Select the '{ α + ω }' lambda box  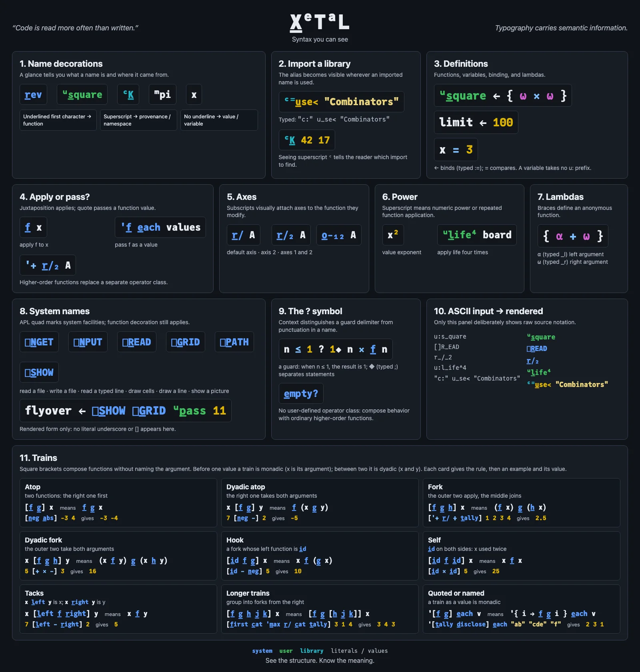pos(573,236)
